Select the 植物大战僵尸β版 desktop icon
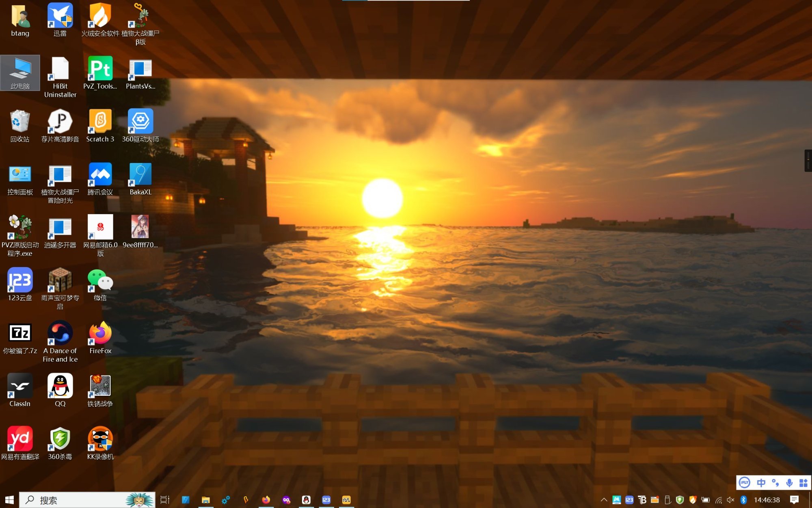812x508 pixels. click(140, 24)
